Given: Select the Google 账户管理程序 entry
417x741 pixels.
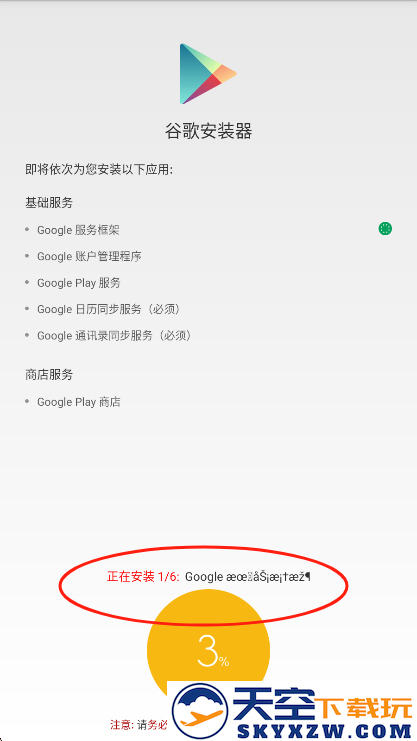Looking at the screenshot, I should click(89, 256).
